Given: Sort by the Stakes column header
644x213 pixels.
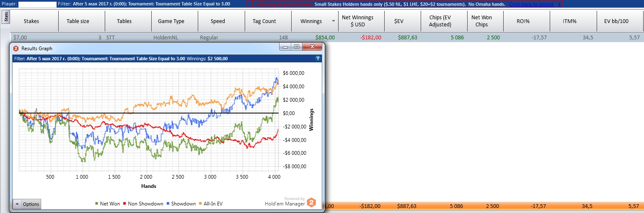Looking at the screenshot, I should (32, 21).
